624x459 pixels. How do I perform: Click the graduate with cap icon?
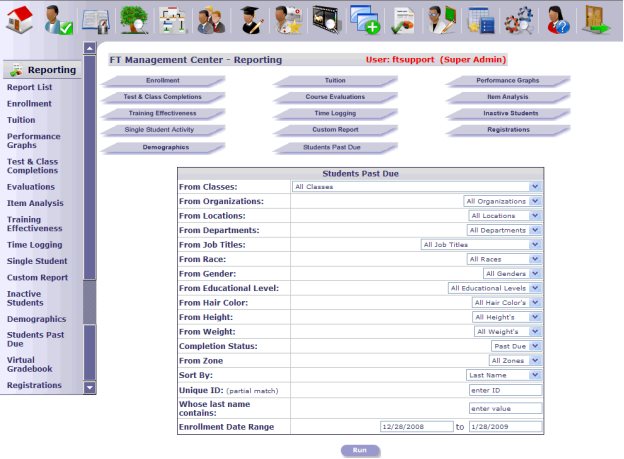[249, 18]
